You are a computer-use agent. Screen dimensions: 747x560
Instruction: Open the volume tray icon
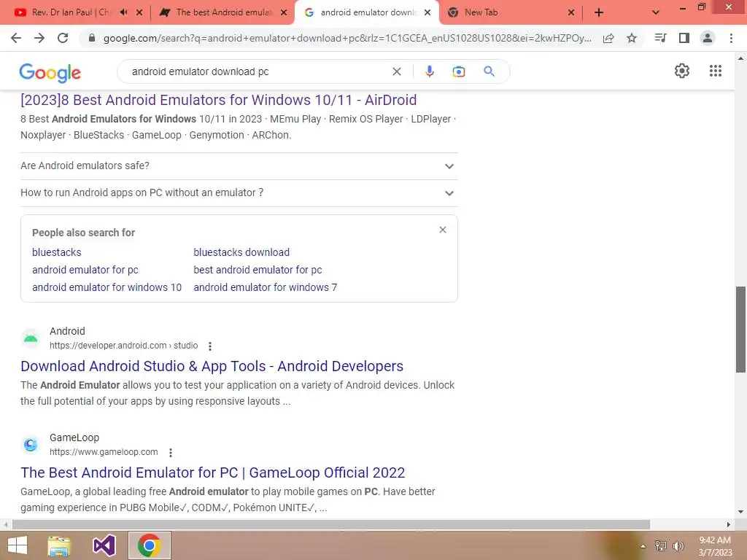(678, 546)
